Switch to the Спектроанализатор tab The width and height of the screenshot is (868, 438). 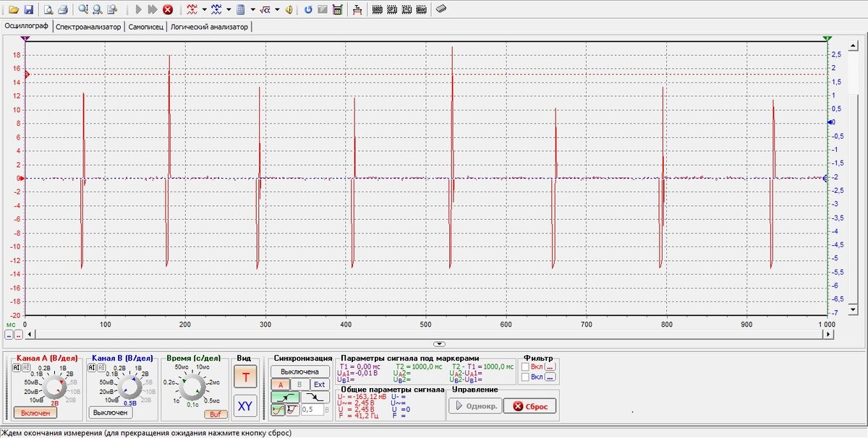[x=88, y=27]
